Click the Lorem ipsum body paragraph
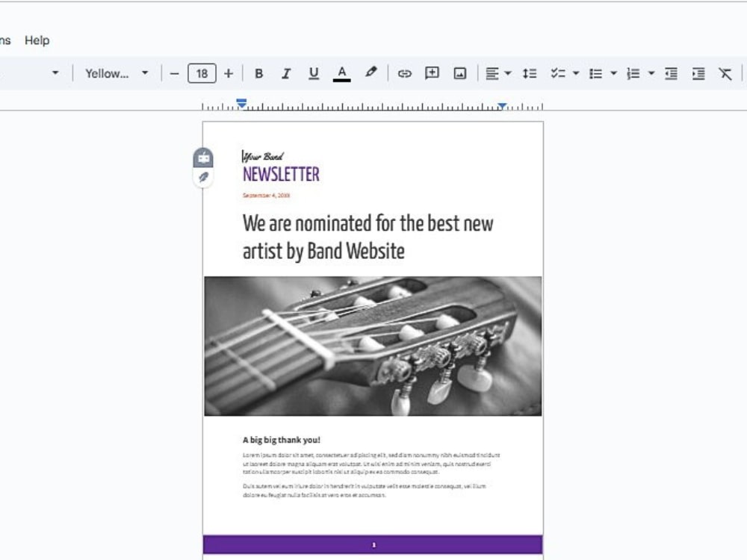This screenshot has height=560, width=747. 371,464
